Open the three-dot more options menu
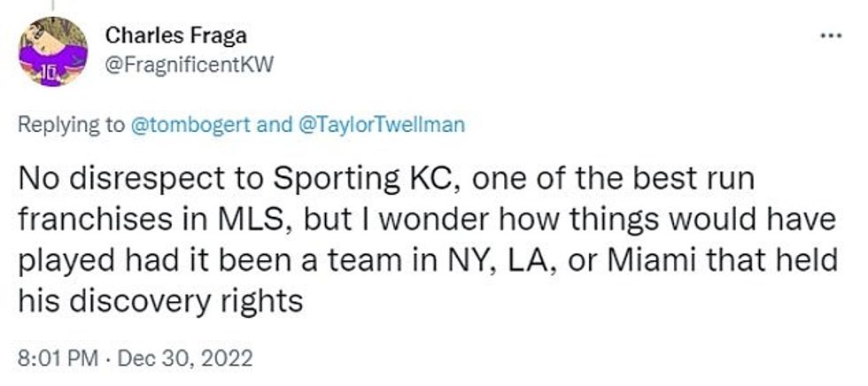This screenshot has height=386, width=868. pyautogui.click(x=830, y=37)
